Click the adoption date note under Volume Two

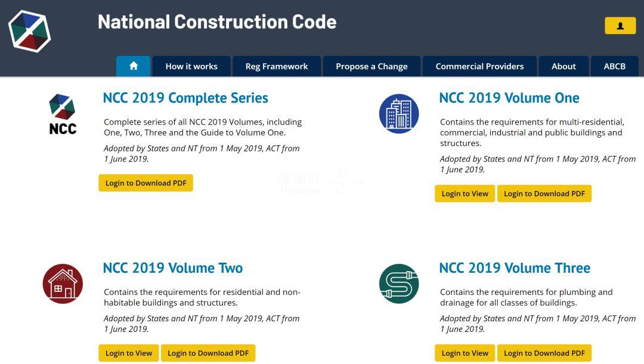click(x=202, y=323)
